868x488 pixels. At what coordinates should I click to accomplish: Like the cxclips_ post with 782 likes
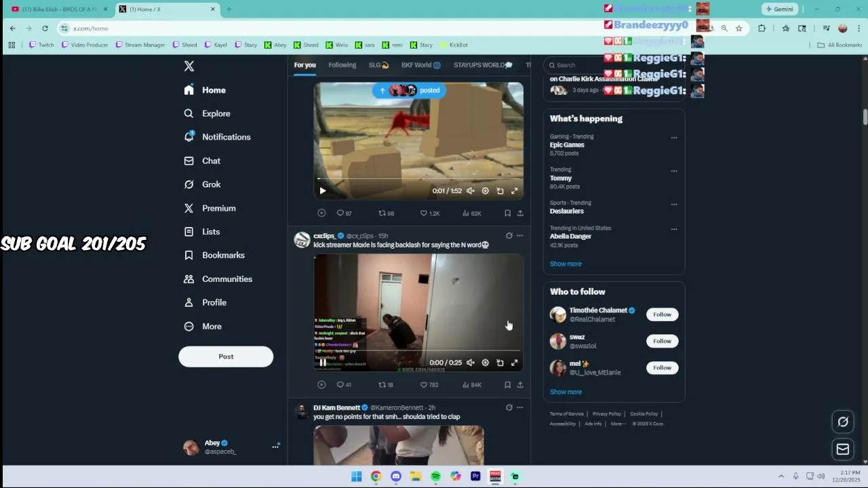coord(429,385)
